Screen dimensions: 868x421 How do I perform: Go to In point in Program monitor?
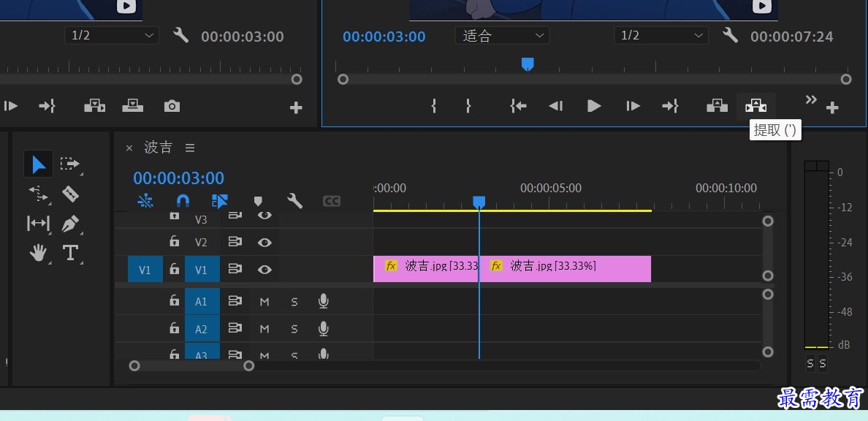(518, 106)
